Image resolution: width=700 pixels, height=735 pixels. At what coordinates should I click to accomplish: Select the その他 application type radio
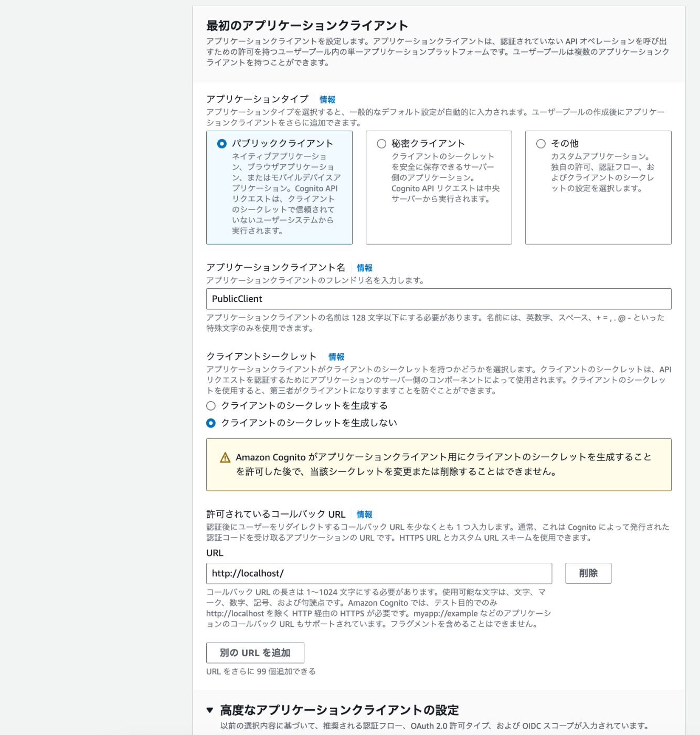click(541, 143)
